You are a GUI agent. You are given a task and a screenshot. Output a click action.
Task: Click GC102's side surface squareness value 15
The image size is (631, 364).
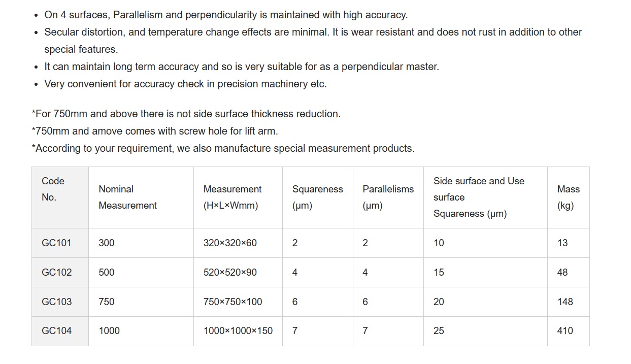pyautogui.click(x=439, y=272)
